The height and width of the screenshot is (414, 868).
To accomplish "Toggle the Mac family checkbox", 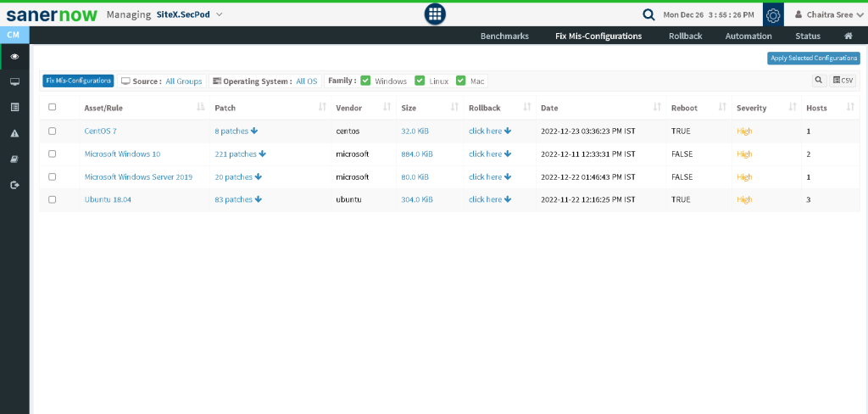I will click(x=461, y=81).
